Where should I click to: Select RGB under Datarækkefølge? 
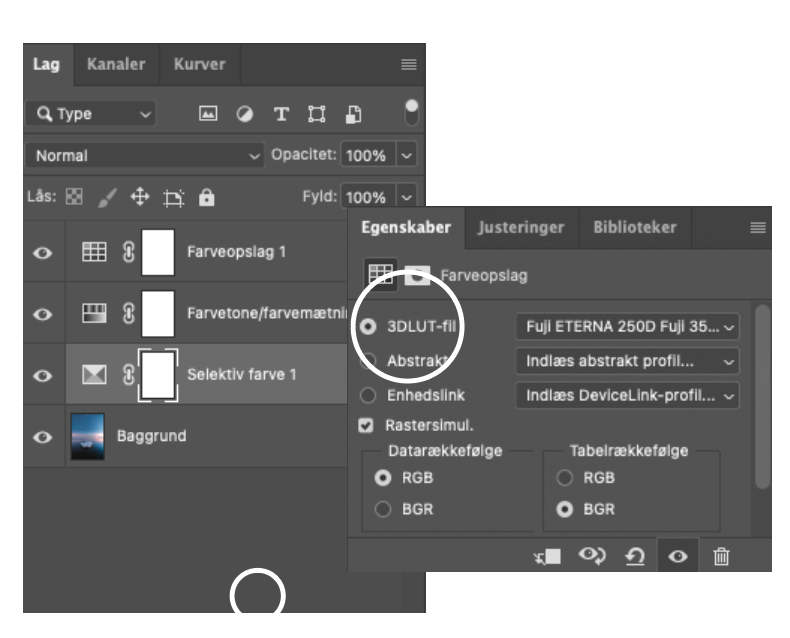click(383, 477)
